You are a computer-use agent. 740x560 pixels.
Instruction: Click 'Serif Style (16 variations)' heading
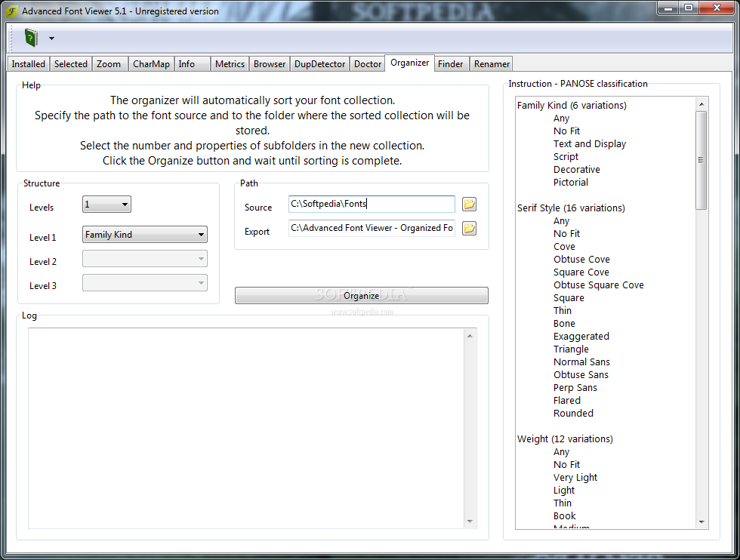tap(571, 208)
